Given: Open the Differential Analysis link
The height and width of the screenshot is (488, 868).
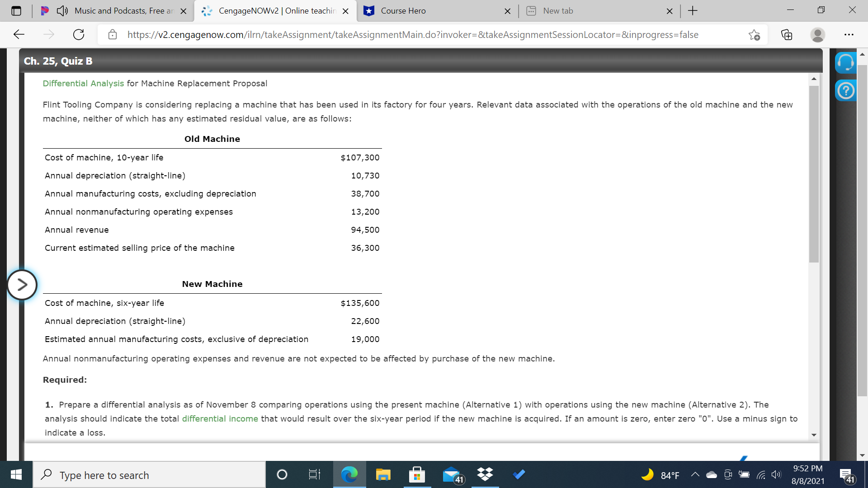Looking at the screenshot, I should point(83,84).
